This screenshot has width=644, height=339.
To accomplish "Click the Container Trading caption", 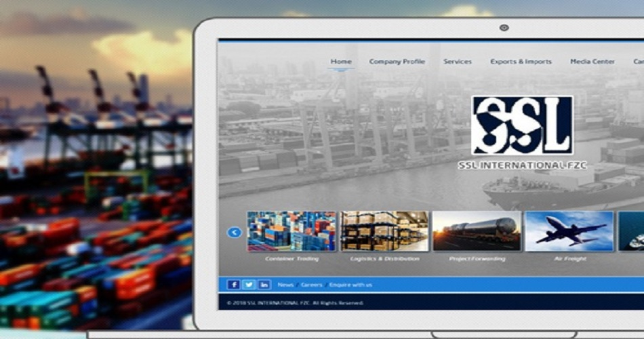I will tap(292, 259).
